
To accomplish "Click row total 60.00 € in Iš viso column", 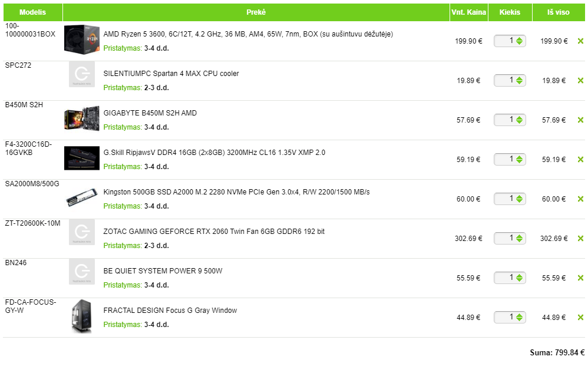I will 554,199.
